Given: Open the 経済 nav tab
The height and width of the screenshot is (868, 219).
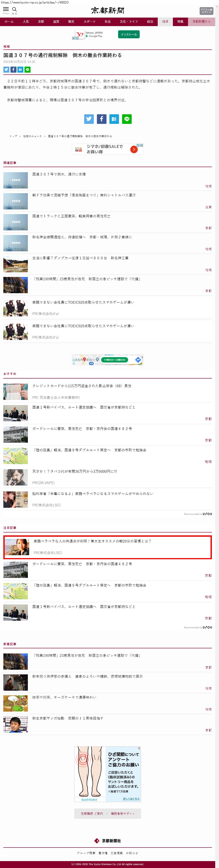Looking at the screenshot, I should (x=166, y=22).
